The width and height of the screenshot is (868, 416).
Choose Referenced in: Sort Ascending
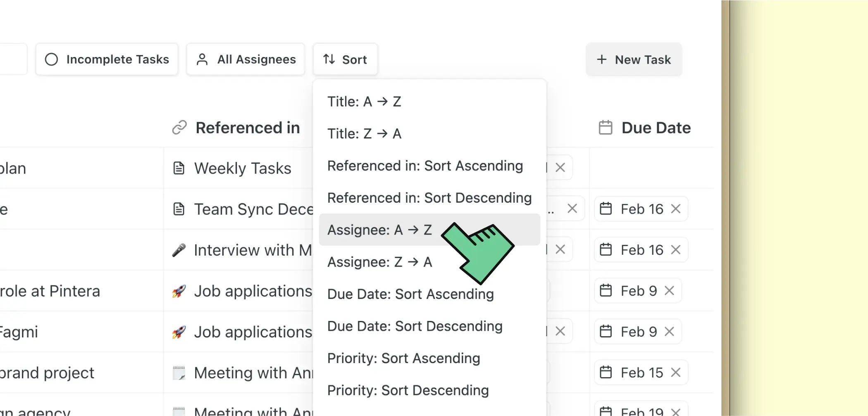click(x=425, y=166)
